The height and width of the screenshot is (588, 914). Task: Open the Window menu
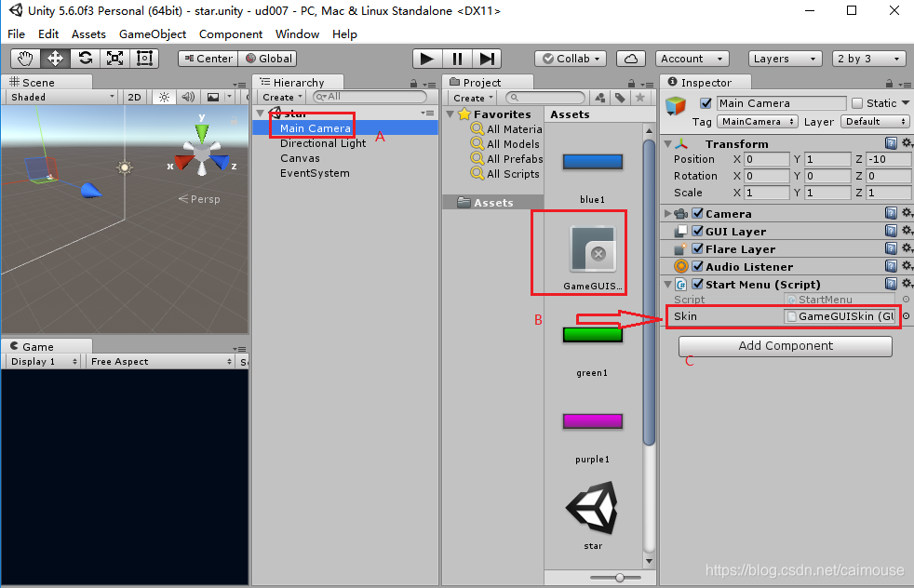[x=297, y=34]
